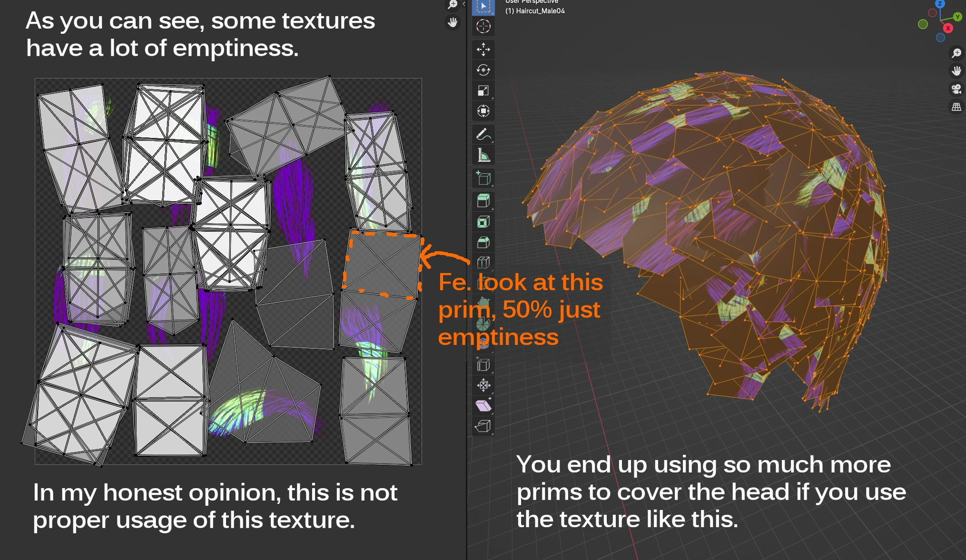Select the Select Box tool
This screenshot has height=560, width=966.
[x=483, y=7]
